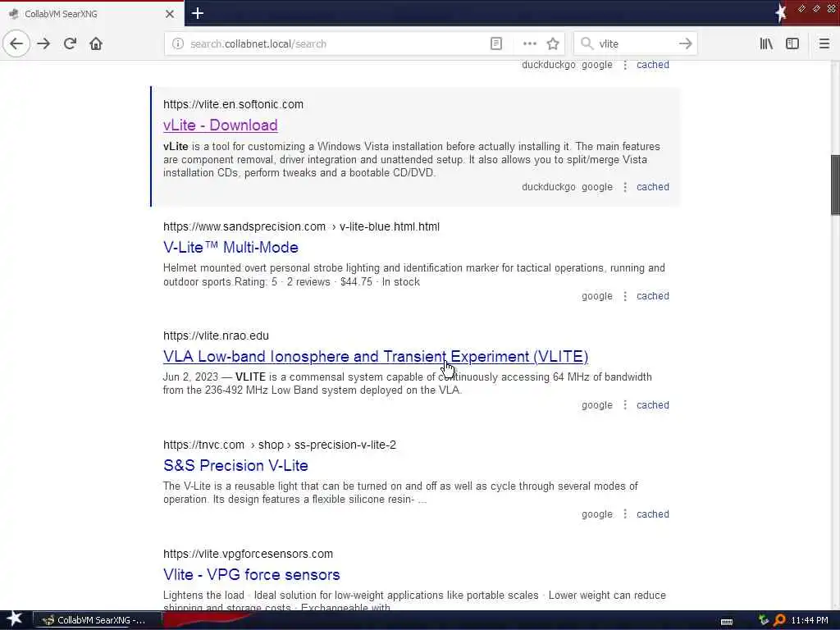Bookmark this page with star icon
The image size is (840, 630).
click(x=553, y=44)
